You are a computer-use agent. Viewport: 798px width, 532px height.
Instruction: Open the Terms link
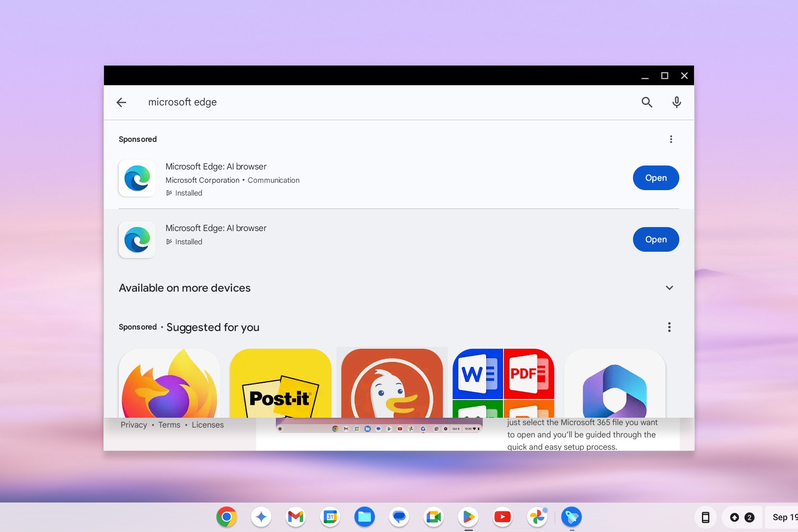point(169,425)
